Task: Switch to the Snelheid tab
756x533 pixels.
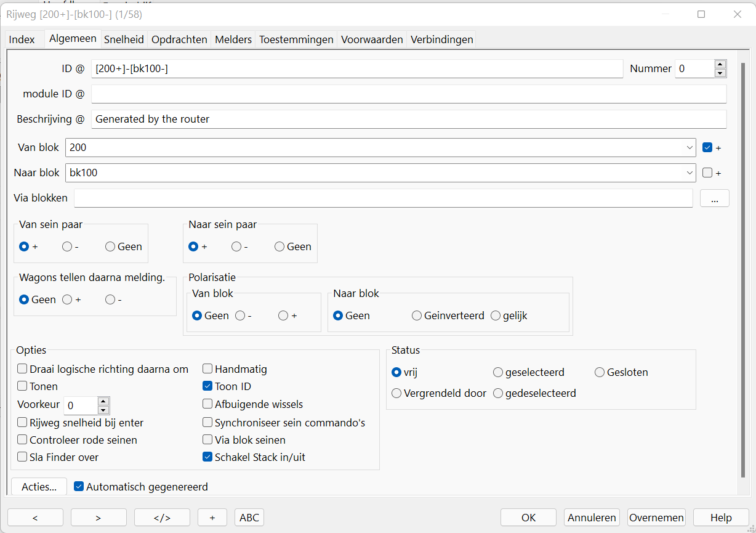Action: point(124,39)
